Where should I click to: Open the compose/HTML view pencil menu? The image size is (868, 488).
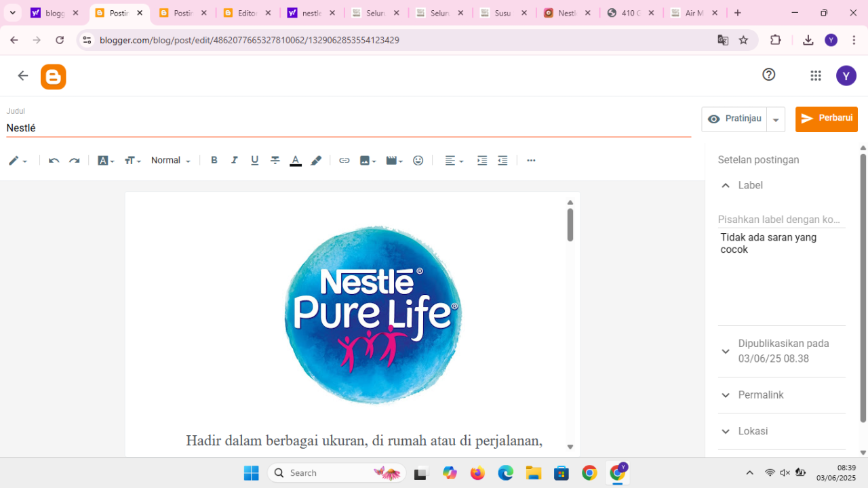[18, 161]
